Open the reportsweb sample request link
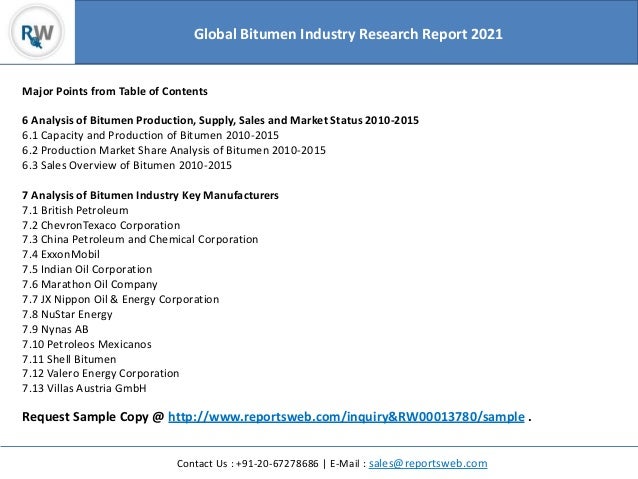The image size is (638, 479). [x=346, y=417]
